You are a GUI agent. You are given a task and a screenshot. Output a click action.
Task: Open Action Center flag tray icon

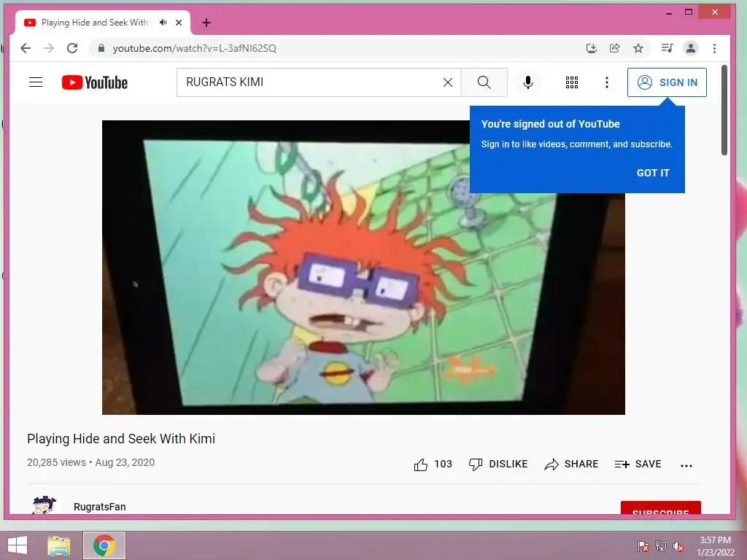pyautogui.click(x=643, y=546)
